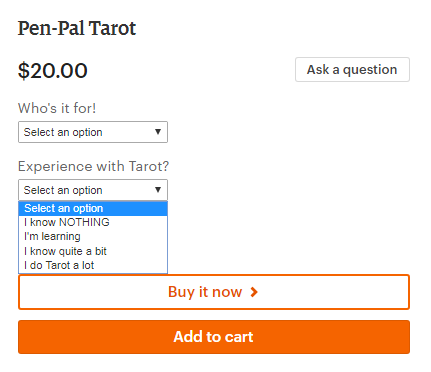The height and width of the screenshot is (372, 431).
Task: Click the Experience with Tarot dropdown arrow
Action: [x=158, y=190]
